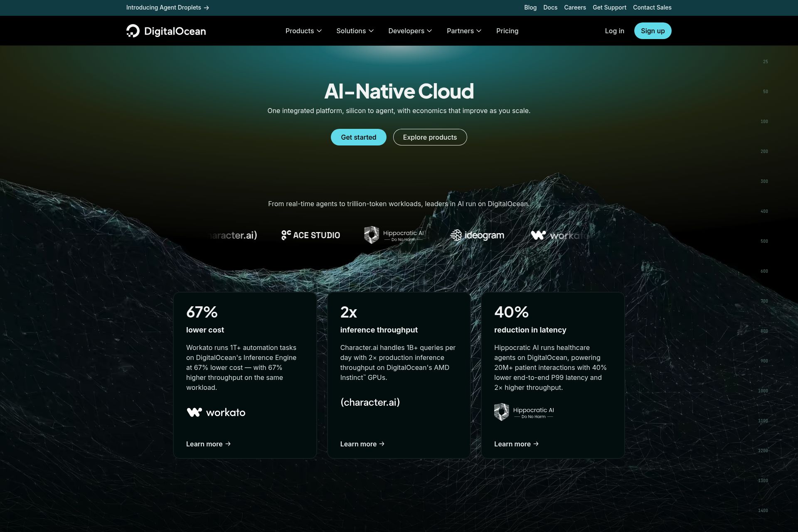Click the character.ai logo in carousel

pos(232,235)
